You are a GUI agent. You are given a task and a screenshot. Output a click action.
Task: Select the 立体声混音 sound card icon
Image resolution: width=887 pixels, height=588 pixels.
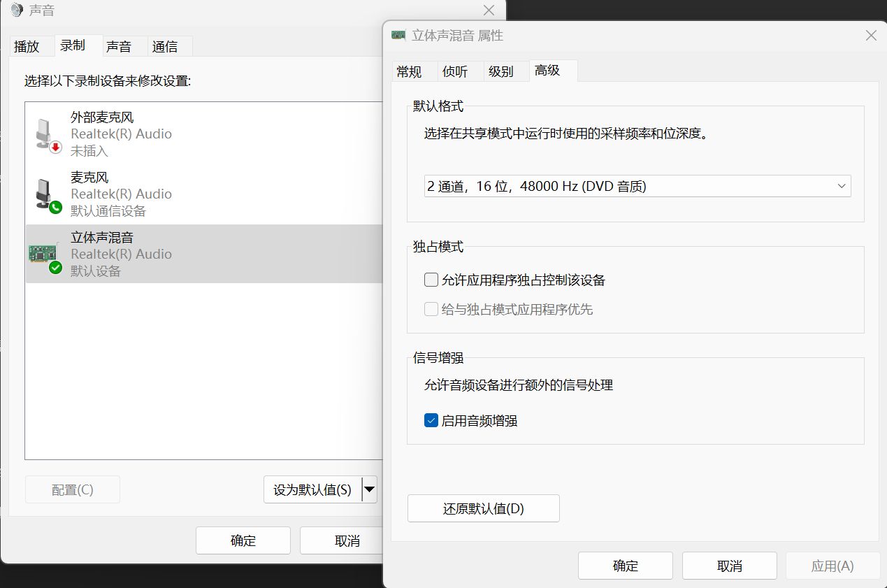(x=43, y=253)
